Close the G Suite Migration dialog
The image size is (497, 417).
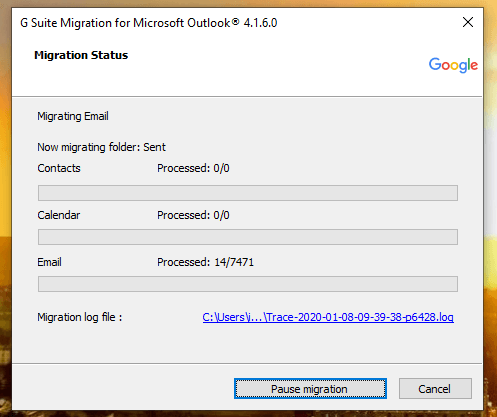pos(468,22)
